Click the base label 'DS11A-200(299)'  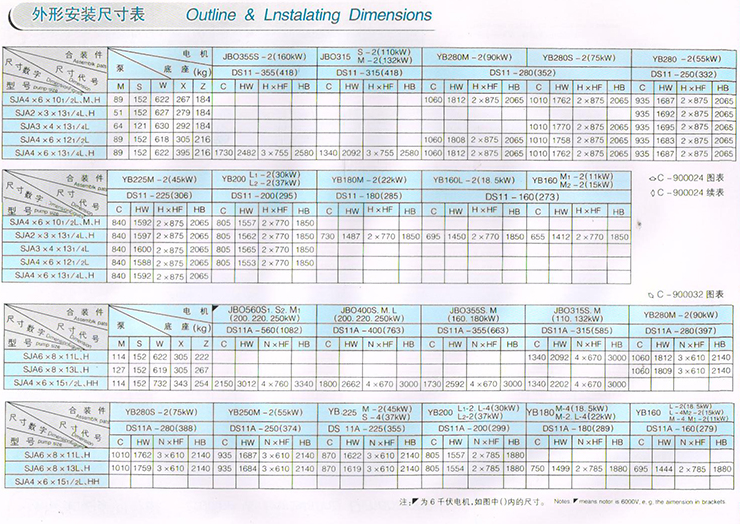pos(474,428)
